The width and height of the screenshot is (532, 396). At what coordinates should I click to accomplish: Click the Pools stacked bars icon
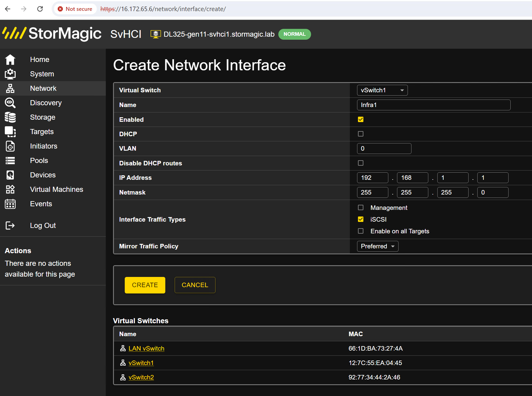pos(10,161)
